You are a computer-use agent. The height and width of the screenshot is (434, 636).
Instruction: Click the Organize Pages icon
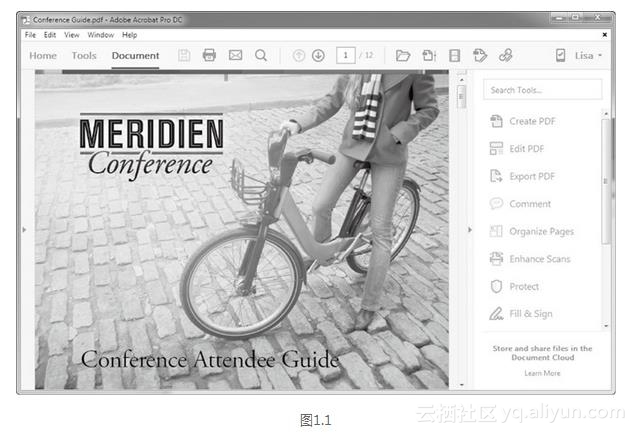pos(496,231)
